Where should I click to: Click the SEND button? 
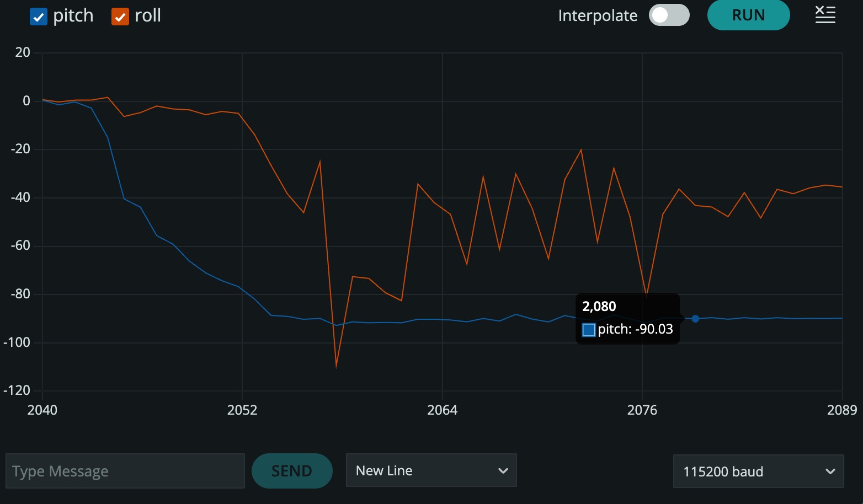click(291, 471)
